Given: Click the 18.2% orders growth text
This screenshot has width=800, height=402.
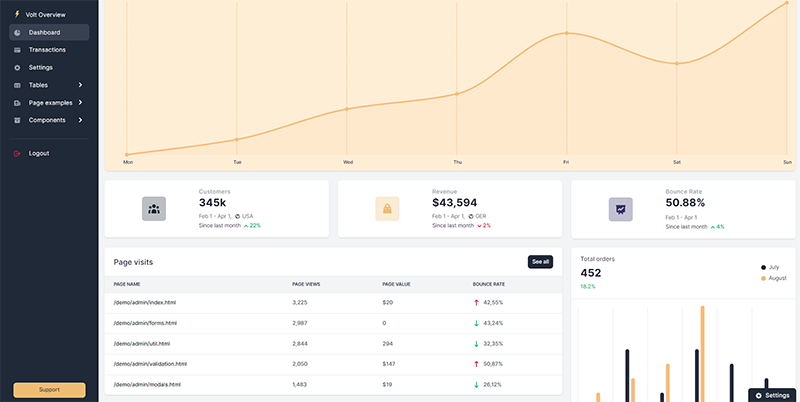Looking at the screenshot, I should click(588, 287).
